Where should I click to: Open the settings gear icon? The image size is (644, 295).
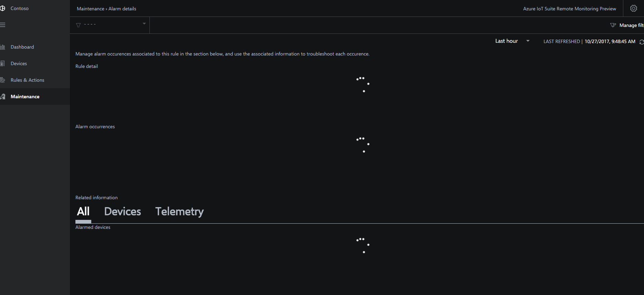(633, 8)
